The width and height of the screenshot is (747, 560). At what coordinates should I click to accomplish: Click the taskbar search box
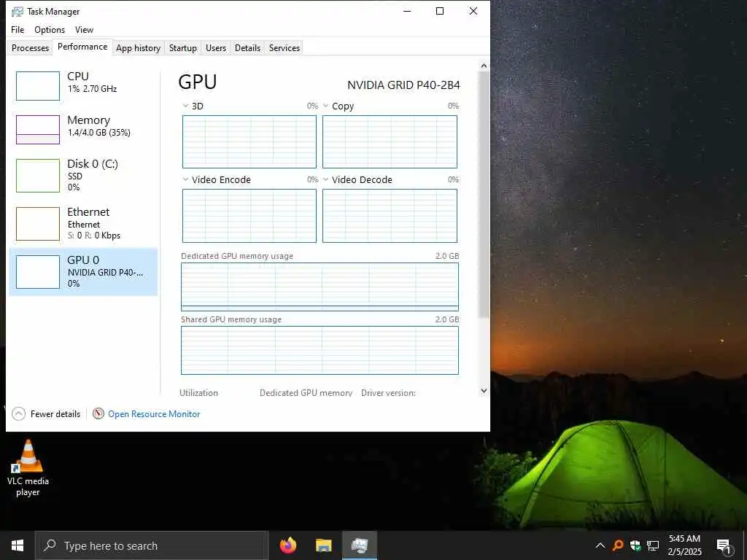pyautogui.click(x=152, y=545)
